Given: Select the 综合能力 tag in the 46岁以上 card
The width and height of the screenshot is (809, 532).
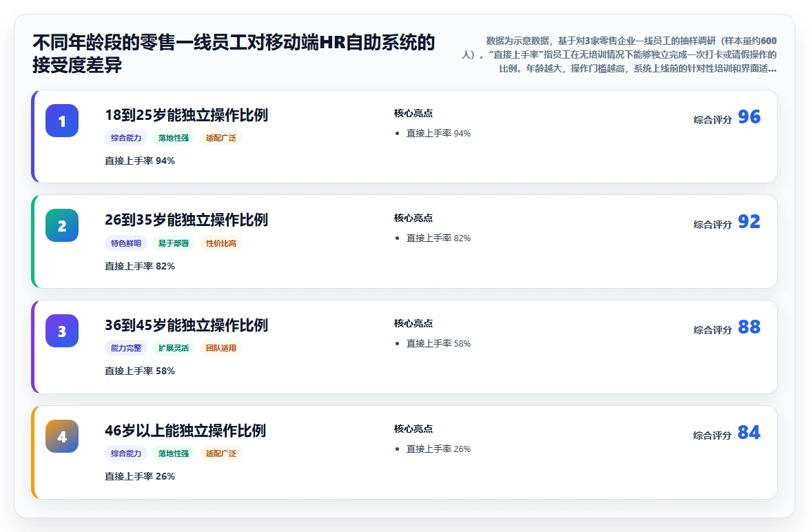Looking at the screenshot, I should (126, 453).
